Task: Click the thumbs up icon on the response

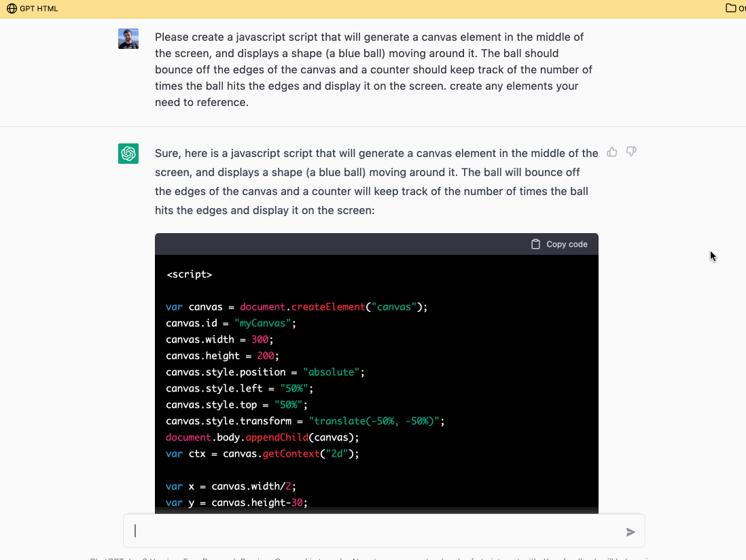Action: click(612, 152)
